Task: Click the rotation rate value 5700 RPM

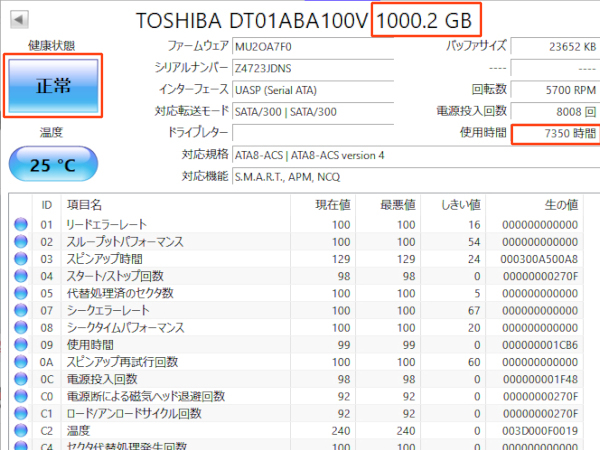Action: (x=555, y=90)
